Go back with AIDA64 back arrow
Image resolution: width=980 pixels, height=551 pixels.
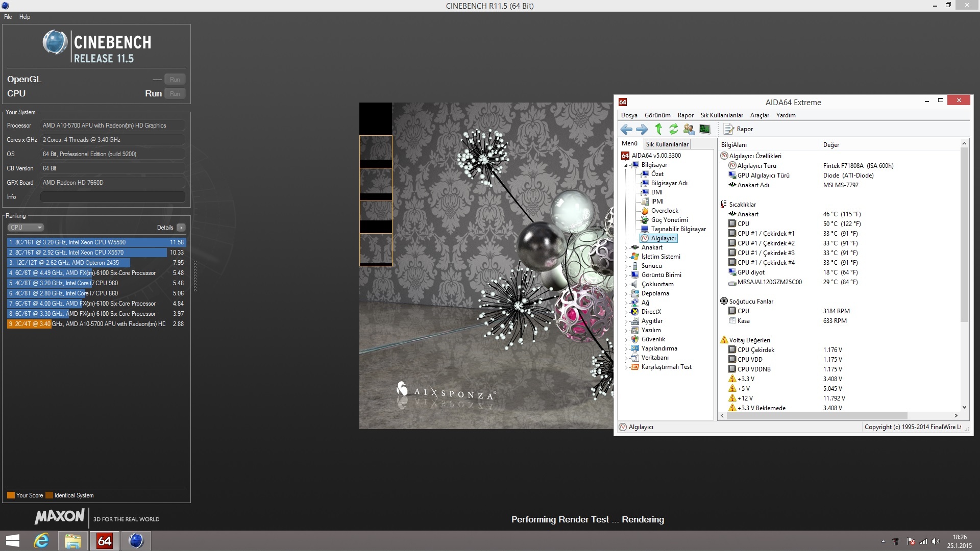tap(626, 130)
